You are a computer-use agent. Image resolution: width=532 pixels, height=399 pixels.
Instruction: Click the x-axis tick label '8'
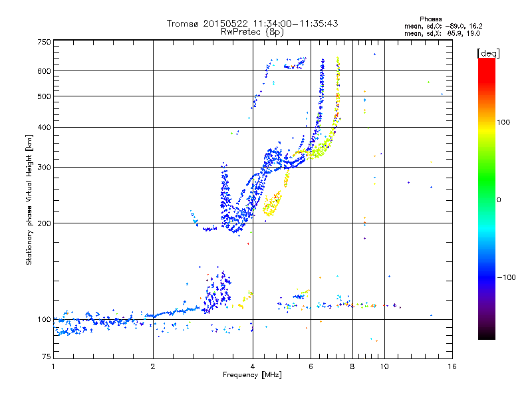352,366
